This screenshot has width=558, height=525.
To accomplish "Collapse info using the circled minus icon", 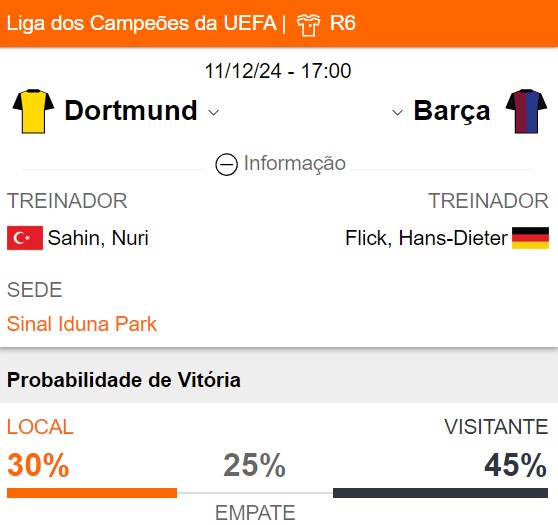I will [x=226, y=164].
